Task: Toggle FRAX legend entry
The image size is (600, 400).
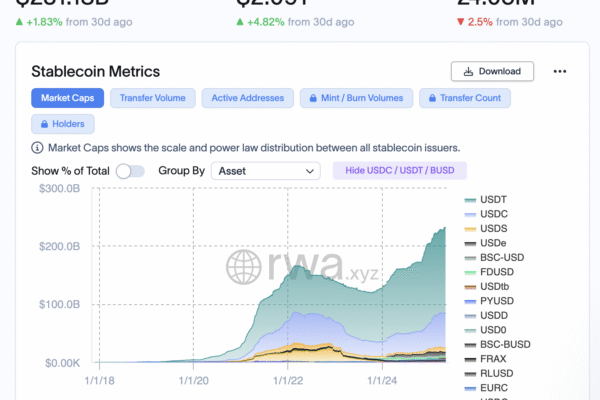Action: [x=485, y=359]
